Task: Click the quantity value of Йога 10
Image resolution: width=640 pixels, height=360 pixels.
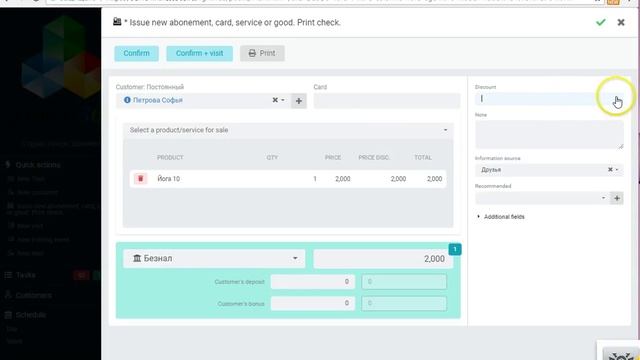Action: pyautogui.click(x=315, y=179)
